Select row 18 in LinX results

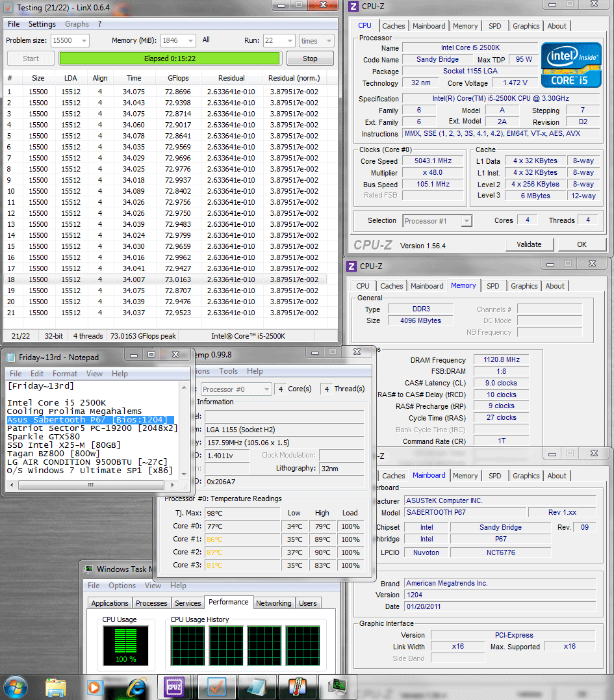point(165,279)
